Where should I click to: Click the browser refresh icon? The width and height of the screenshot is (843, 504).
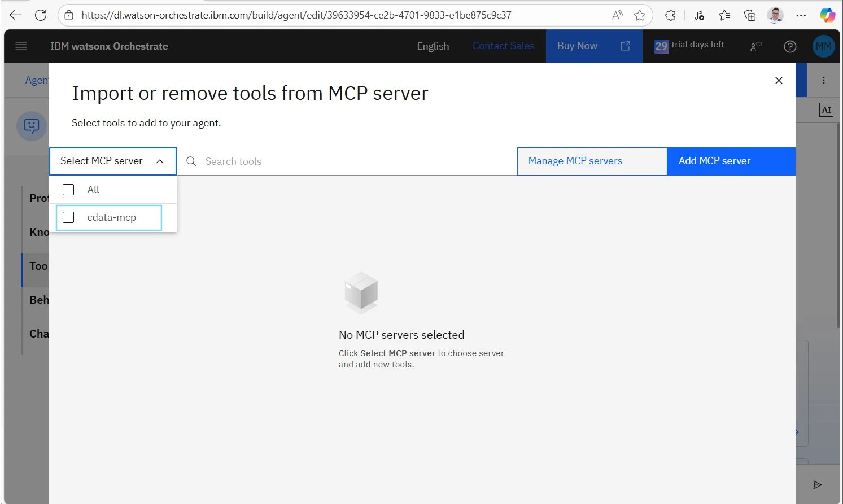[41, 15]
